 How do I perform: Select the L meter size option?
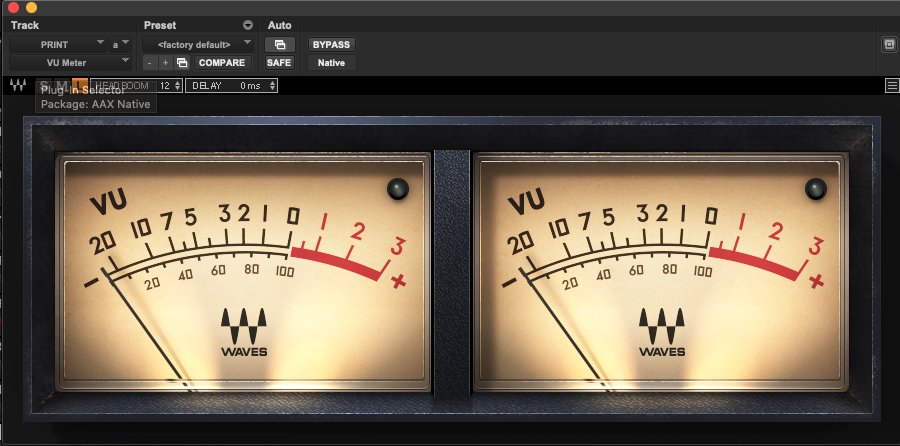80,86
